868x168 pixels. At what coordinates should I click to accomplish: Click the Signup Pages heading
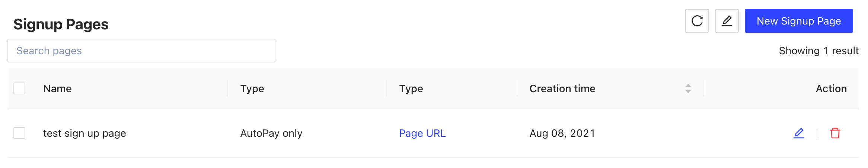(x=61, y=25)
